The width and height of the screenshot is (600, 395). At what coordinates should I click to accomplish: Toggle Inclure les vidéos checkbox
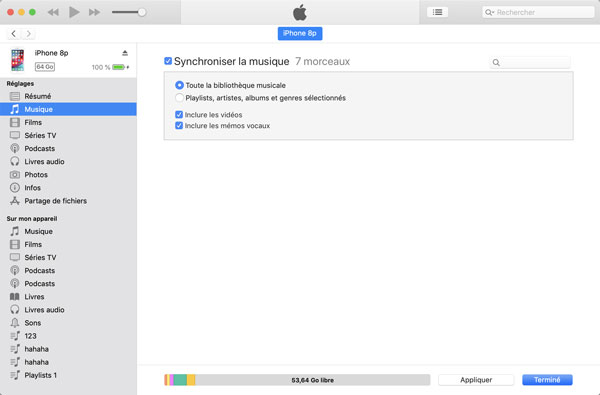179,114
